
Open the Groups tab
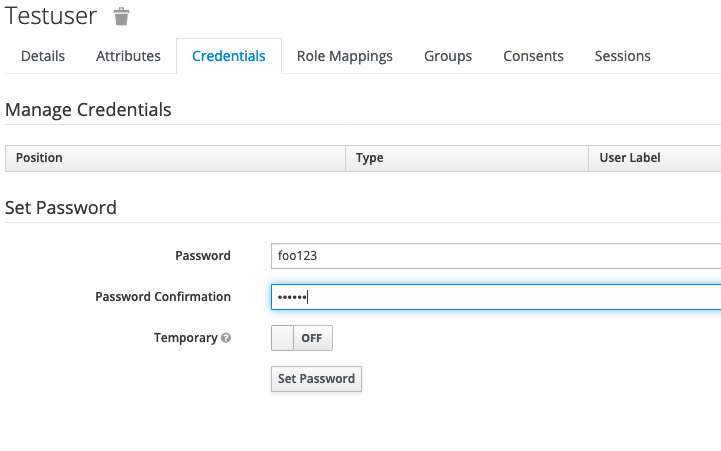coord(448,56)
